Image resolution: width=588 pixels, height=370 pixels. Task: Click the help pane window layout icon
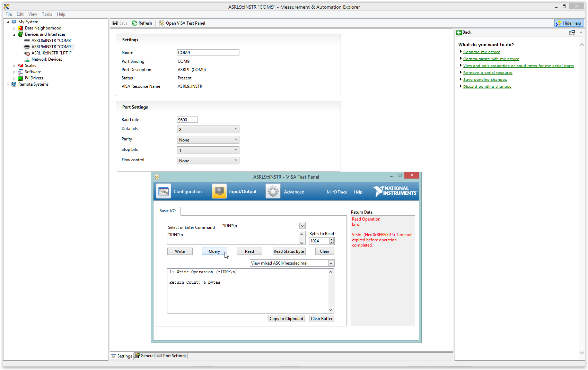pos(572,32)
